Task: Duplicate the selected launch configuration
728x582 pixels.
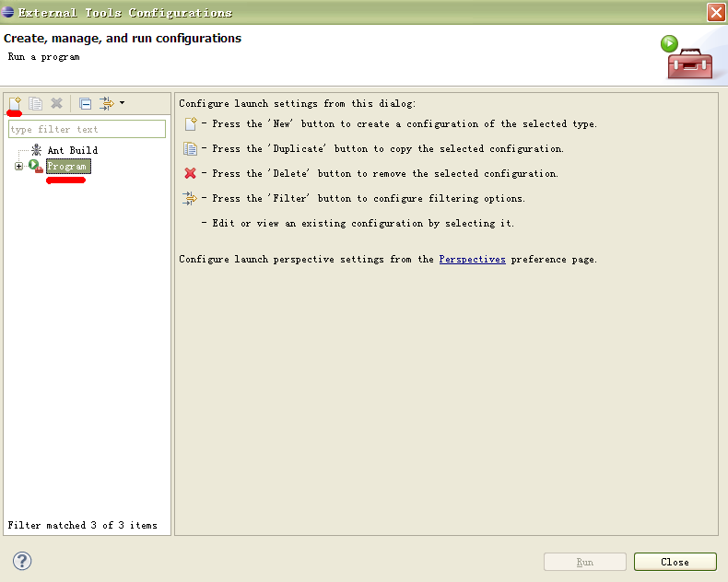Action: point(35,103)
